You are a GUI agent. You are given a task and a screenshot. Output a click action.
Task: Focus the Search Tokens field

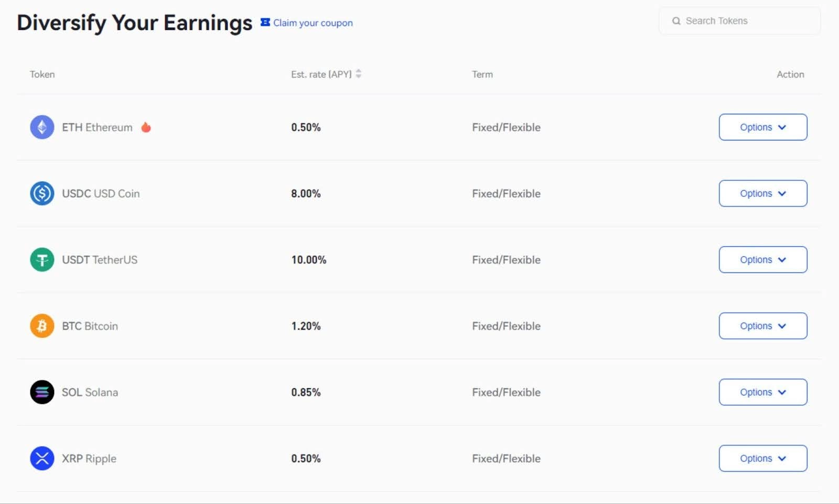740,21
